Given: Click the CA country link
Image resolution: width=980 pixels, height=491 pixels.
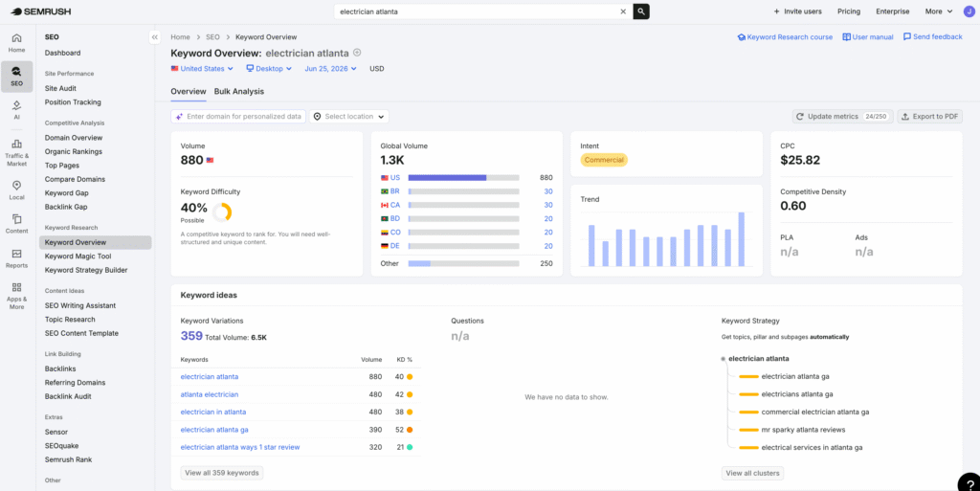Looking at the screenshot, I should pos(395,205).
